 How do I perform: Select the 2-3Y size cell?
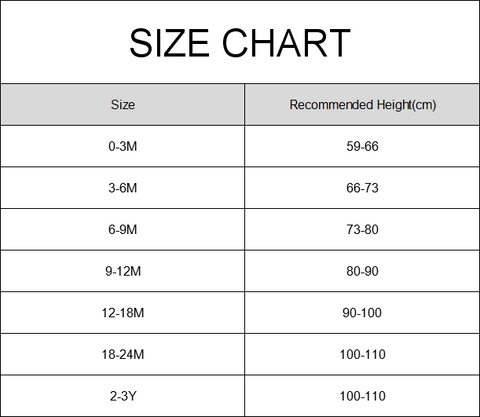pos(123,396)
